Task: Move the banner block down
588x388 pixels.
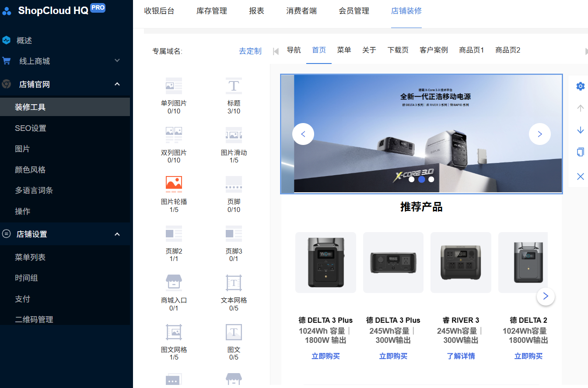Action: pyautogui.click(x=581, y=130)
